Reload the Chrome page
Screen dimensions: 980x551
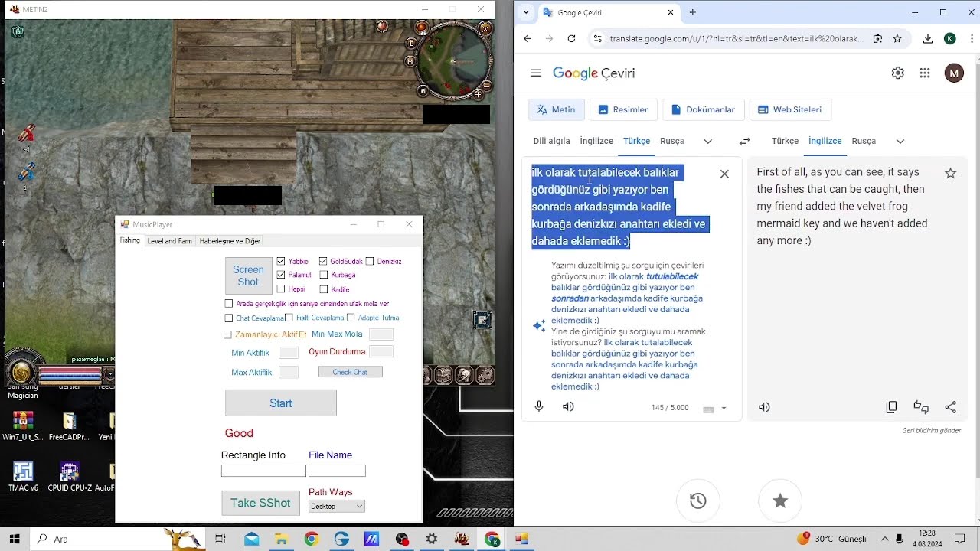571,39
